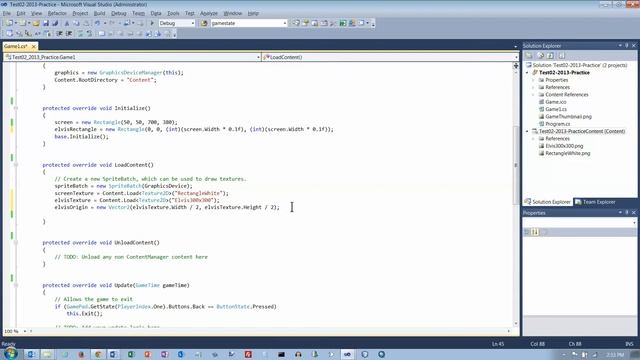
Task: Close the Game1.cs document tab
Action: point(34,47)
